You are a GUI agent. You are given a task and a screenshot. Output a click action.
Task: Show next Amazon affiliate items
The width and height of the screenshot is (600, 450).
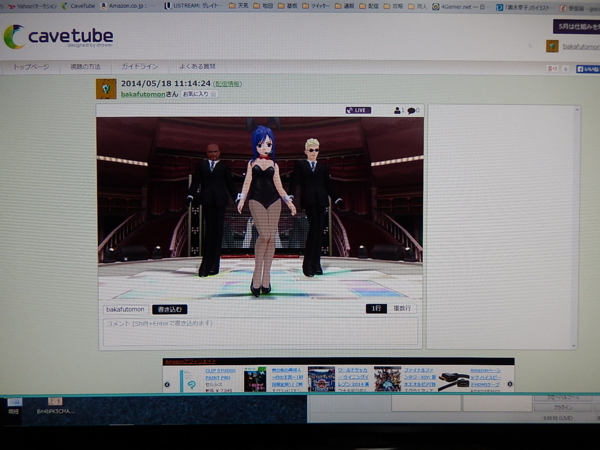pos(510,384)
